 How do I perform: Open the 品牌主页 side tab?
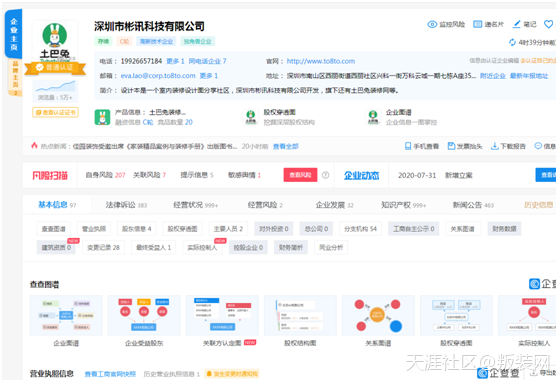click(15, 77)
